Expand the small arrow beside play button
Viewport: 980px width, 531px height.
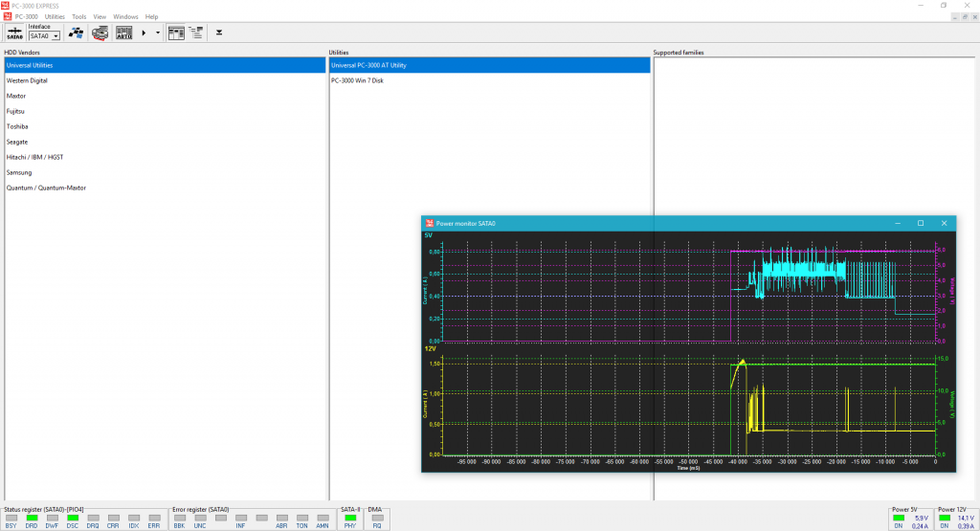click(158, 33)
